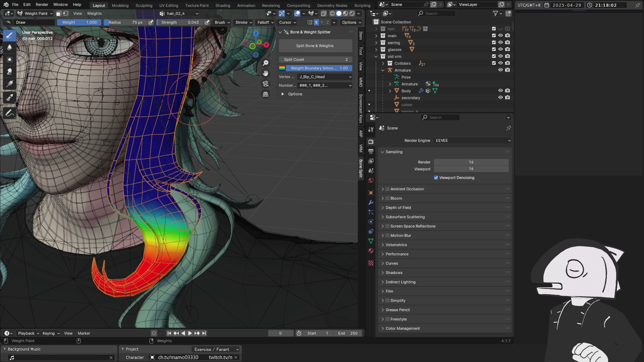The image size is (644, 362).
Task: Open the Material properties tab
Action: [x=371, y=251]
